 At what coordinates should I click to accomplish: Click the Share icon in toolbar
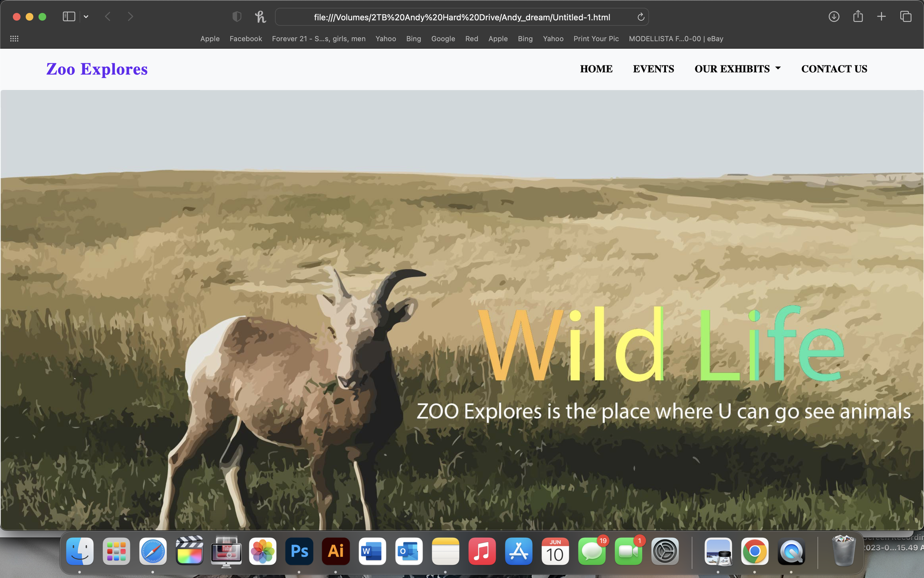click(858, 16)
